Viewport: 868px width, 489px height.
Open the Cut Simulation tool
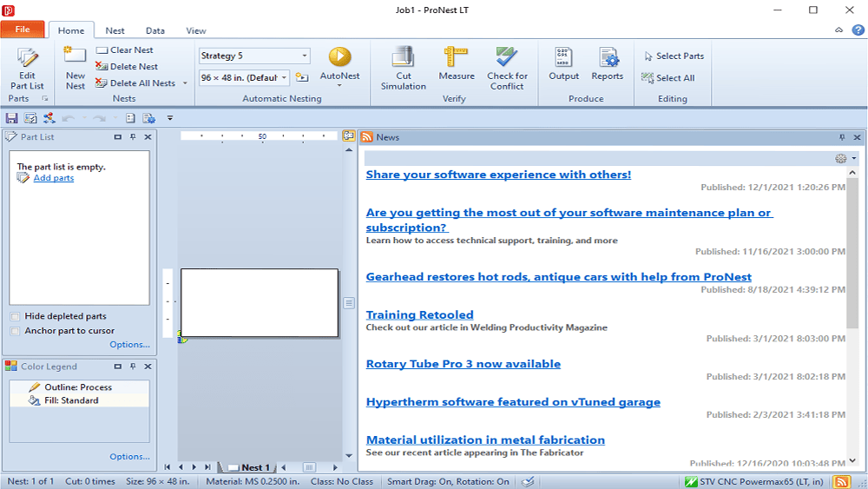pos(403,58)
